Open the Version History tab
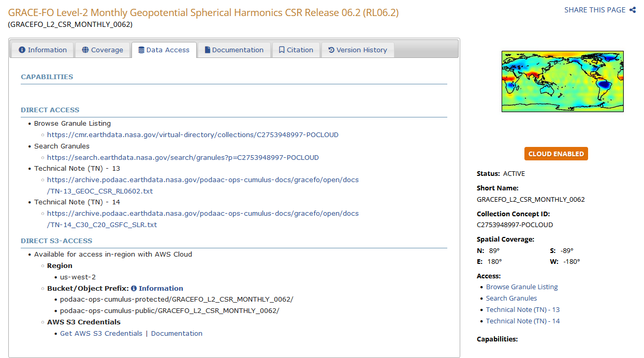 (358, 50)
